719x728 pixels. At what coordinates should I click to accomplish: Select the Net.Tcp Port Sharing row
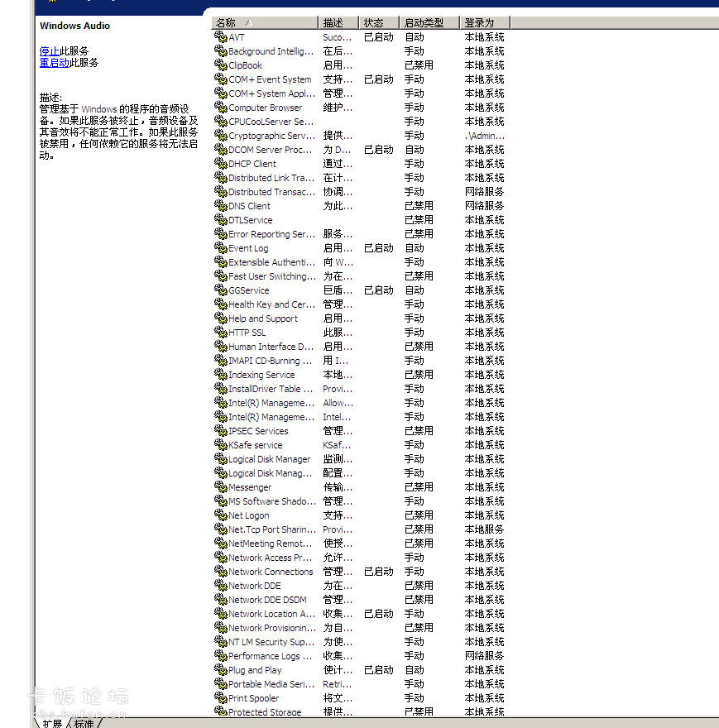point(359,529)
